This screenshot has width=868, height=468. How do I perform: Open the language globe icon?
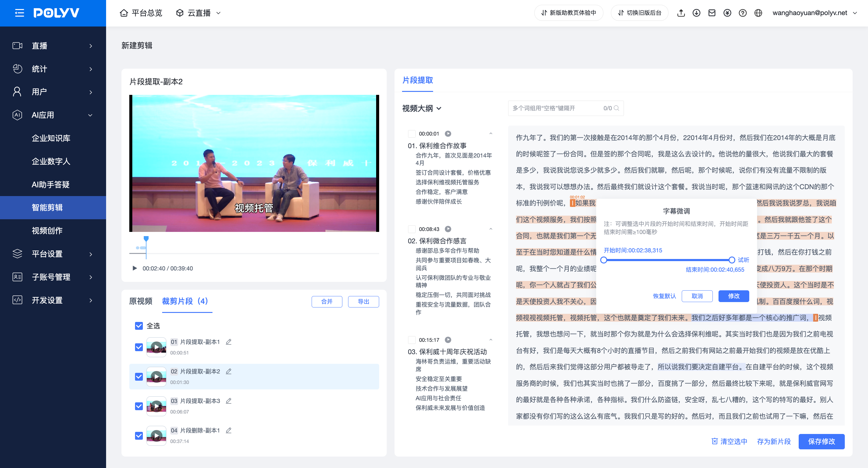pyautogui.click(x=758, y=13)
